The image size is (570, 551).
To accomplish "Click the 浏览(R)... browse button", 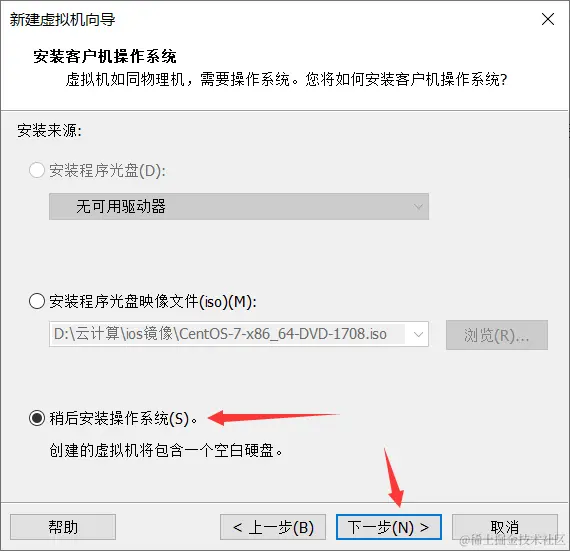I will [x=497, y=335].
